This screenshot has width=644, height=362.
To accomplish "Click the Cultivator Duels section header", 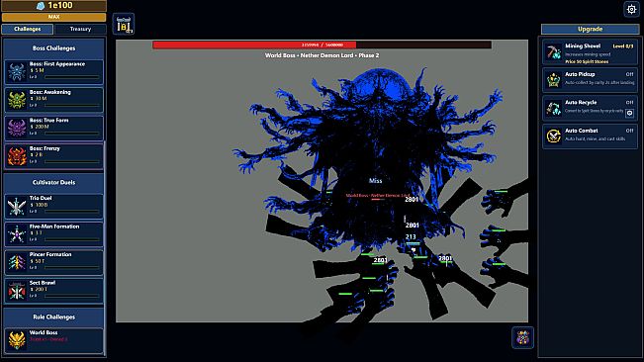I will pyautogui.click(x=53, y=182).
